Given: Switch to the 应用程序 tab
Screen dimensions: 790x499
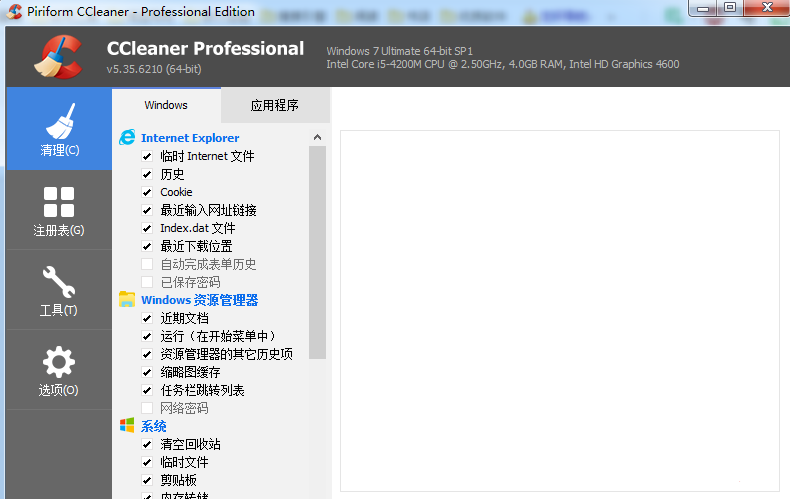Looking at the screenshot, I should point(275,105).
